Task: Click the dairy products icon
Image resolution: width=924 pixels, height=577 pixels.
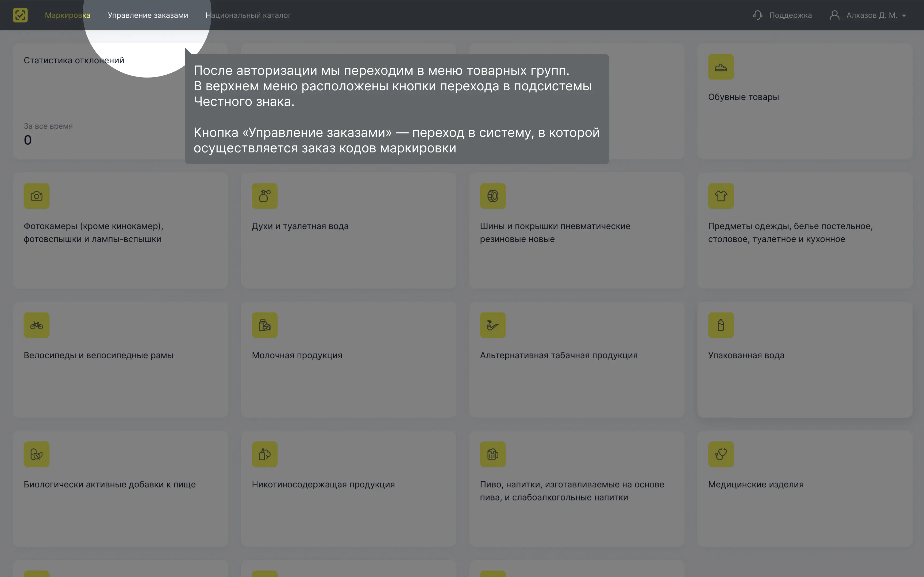Action: tap(265, 325)
